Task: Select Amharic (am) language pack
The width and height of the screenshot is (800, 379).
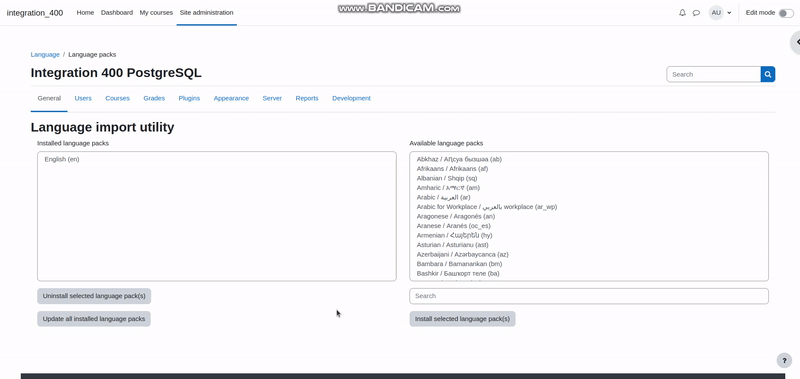Action: (589, 188)
